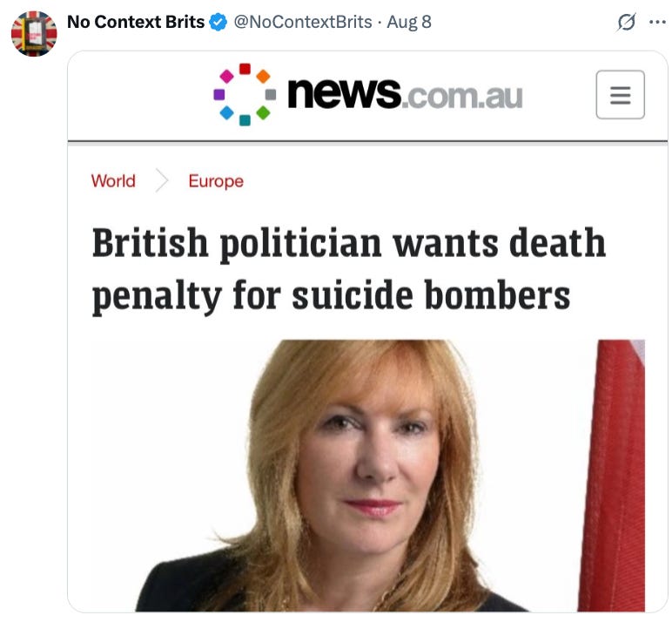Click the @NoContextBrits handle
This screenshot has height=622, width=672.
[x=303, y=22]
